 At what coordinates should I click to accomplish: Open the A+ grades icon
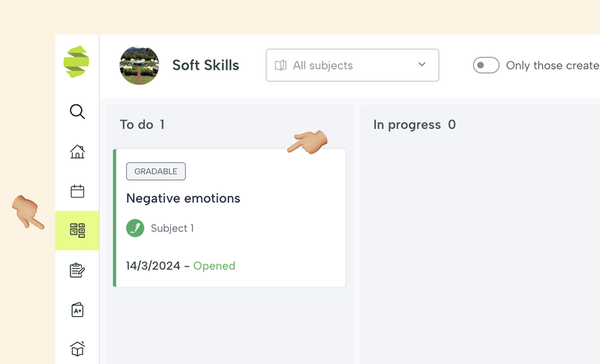[x=77, y=309]
